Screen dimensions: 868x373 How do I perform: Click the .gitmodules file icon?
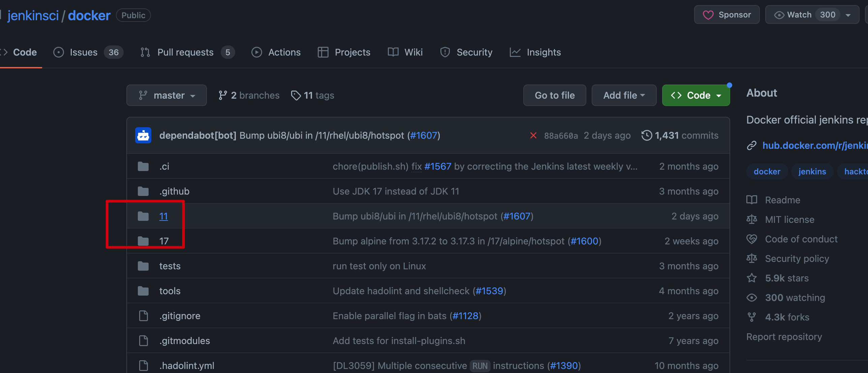(x=144, y=341)
